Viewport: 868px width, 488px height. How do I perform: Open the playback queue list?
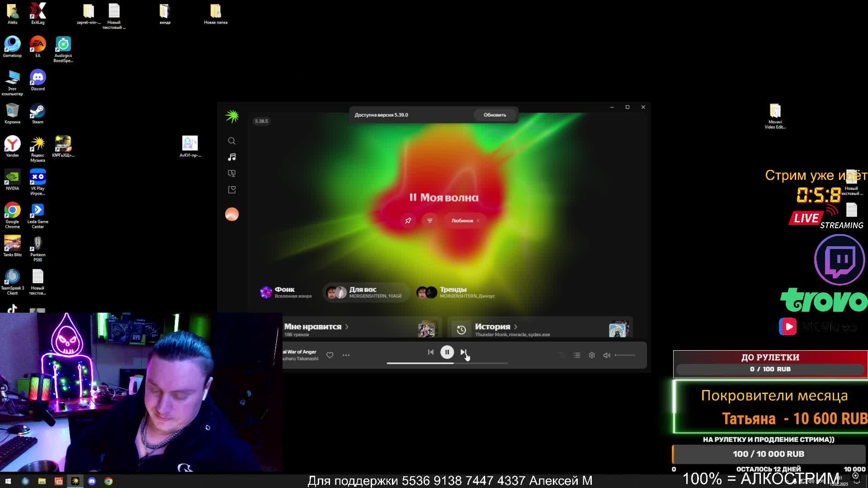pyautogui.click(x=577, y=355)
